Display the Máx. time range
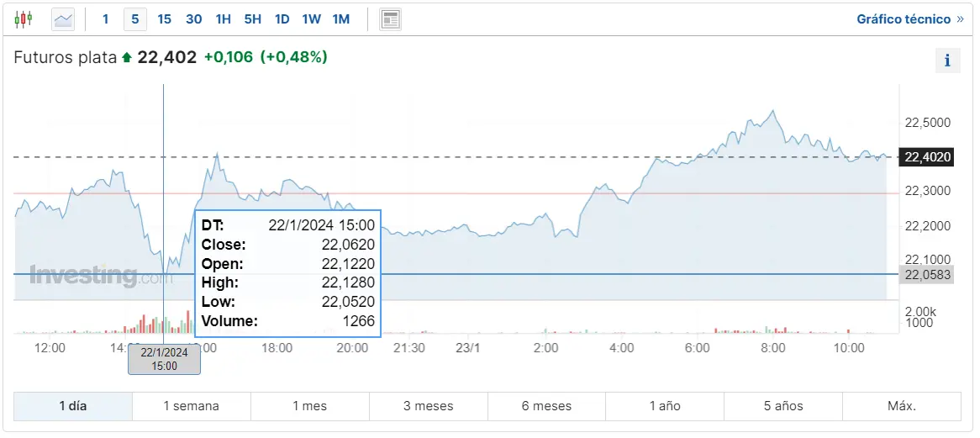Image resolution: width=980 pixels, height=438 pixels. pyautogui.click(x=902, y=406)
